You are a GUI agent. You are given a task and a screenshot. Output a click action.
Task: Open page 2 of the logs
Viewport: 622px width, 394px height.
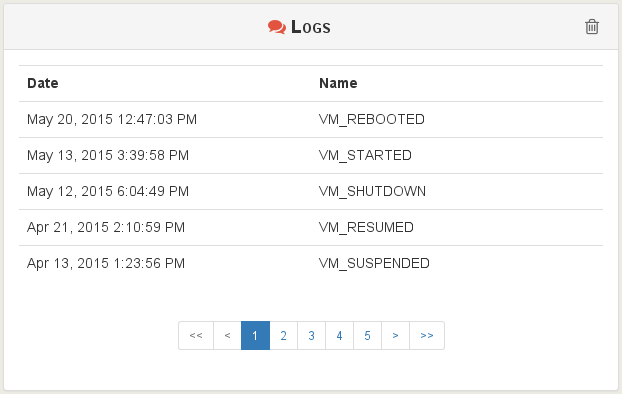pyautogui.click(x=283, y=336)
